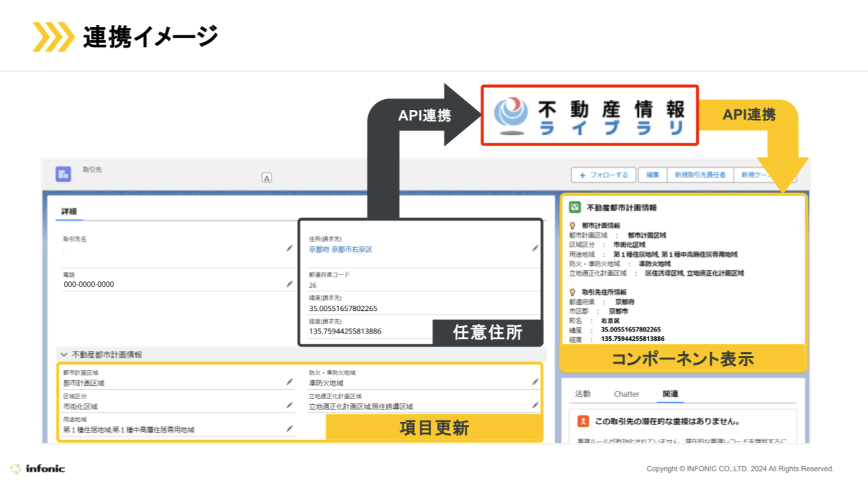
Task: Click the 取引先 account object icon
Action: pos(63,175)
